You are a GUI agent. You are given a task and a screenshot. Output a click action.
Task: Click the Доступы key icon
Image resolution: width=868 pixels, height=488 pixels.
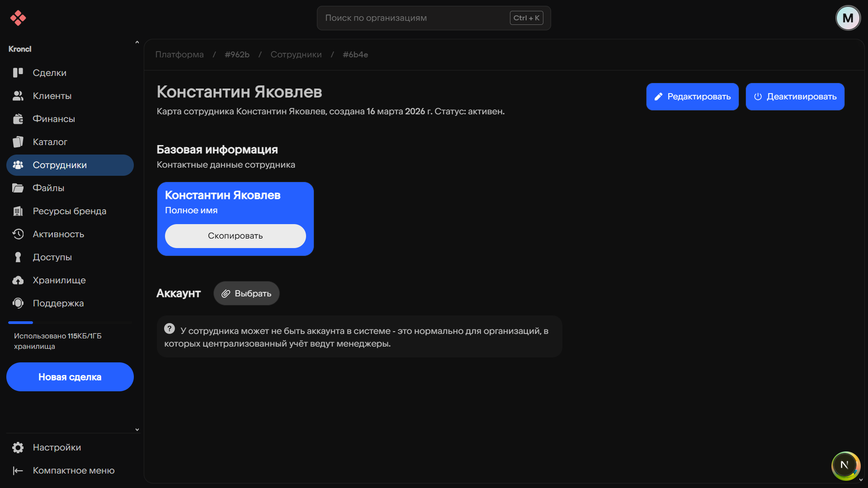(18, 257)
